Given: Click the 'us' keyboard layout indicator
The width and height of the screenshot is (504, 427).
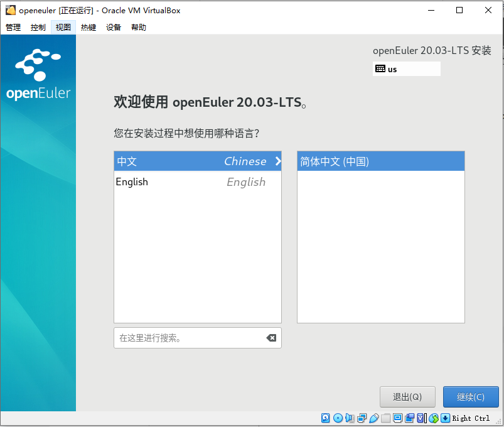Looking at the screenshot, I should [406, 69].
